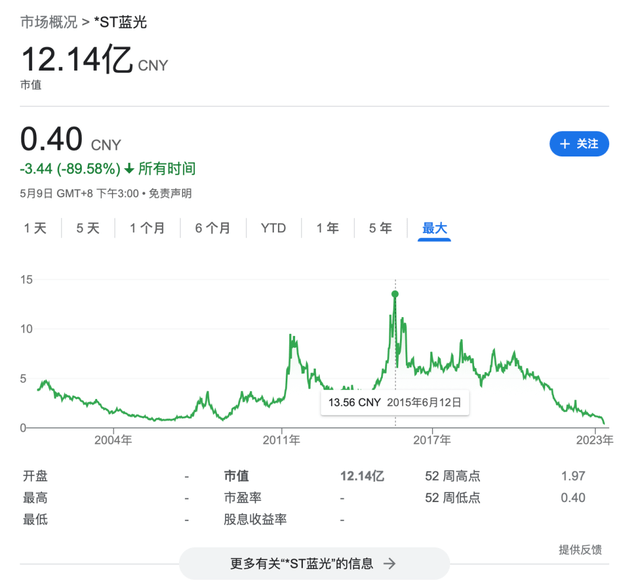This screenshot has width=640, height=588.
Task: Click the 10 y-axis label
Action: click(x=27, y=329)
